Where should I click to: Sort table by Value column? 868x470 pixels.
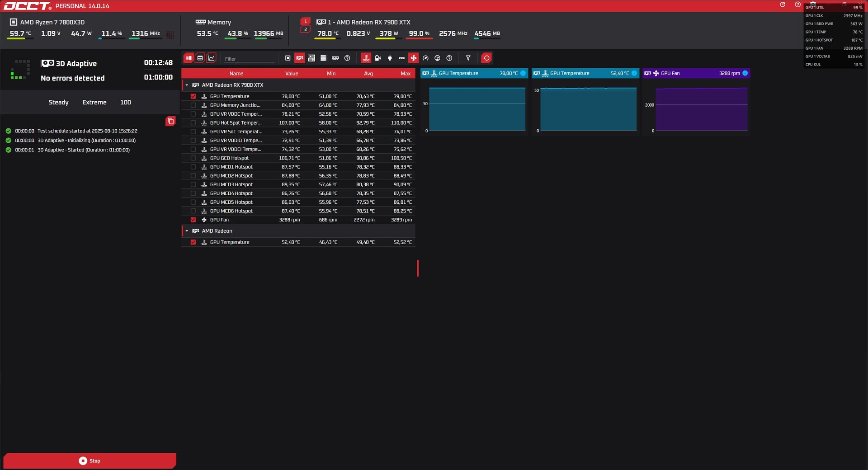pyautogui.click(x=292, y=73)
